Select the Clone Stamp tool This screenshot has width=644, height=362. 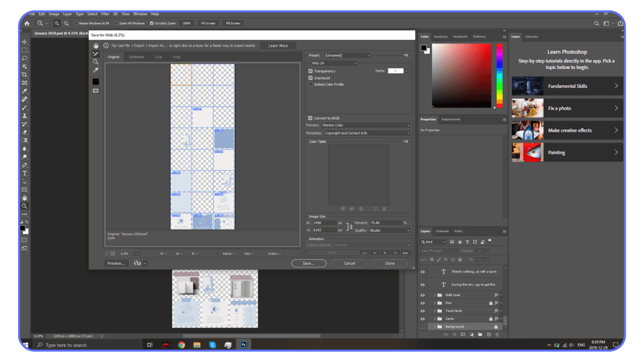tap(24, 116)
